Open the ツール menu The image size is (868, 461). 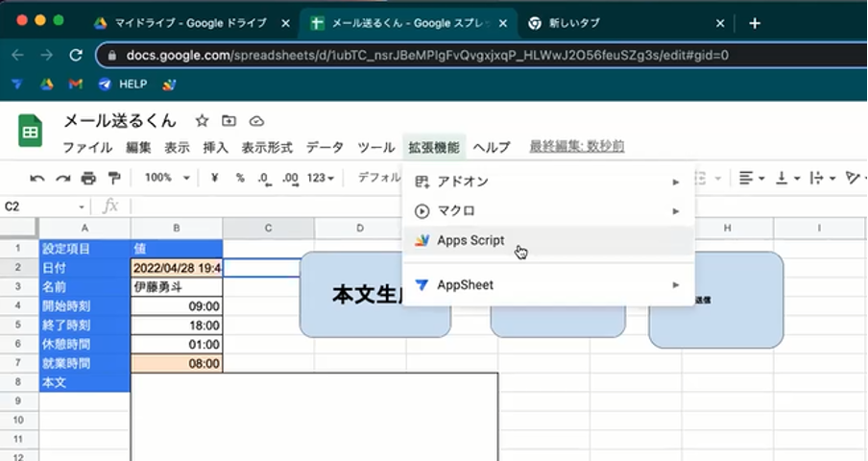coord(375,147)
